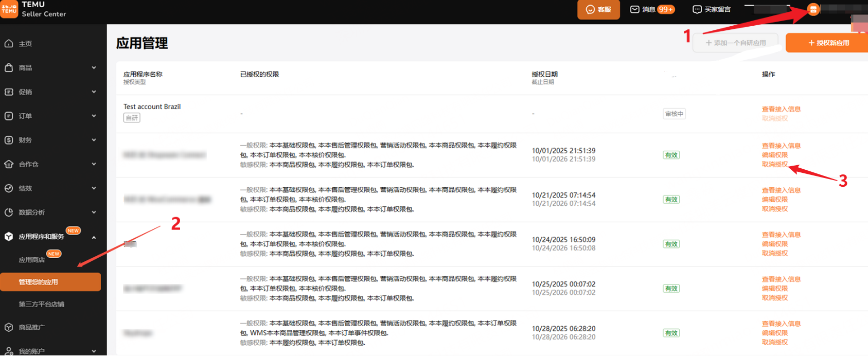Image resolution: width=868 pixels, height=356 pixels.
Task: Click the envelope 消息 icon in header
Action: 635,9
